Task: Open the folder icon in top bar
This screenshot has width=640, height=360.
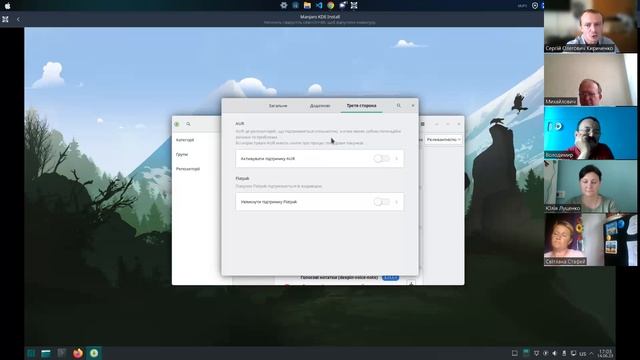Action: [307, 5]
